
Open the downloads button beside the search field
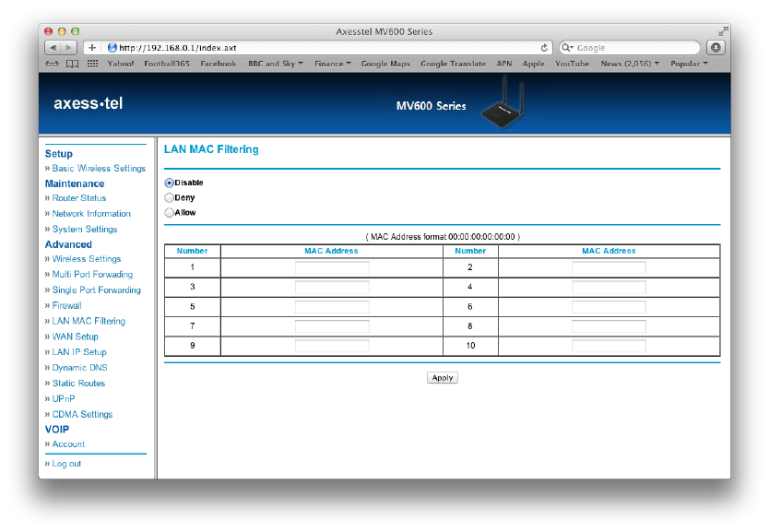tap(716, 48)
